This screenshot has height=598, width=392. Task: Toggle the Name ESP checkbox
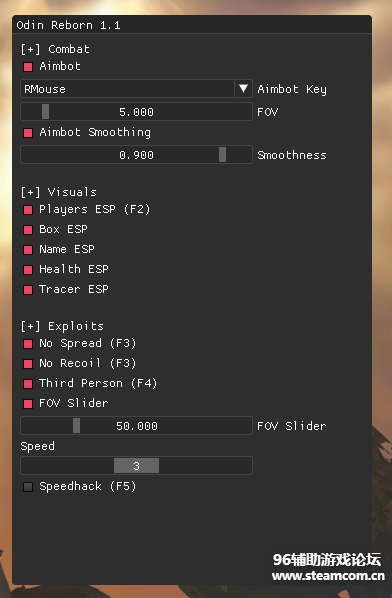28,250
